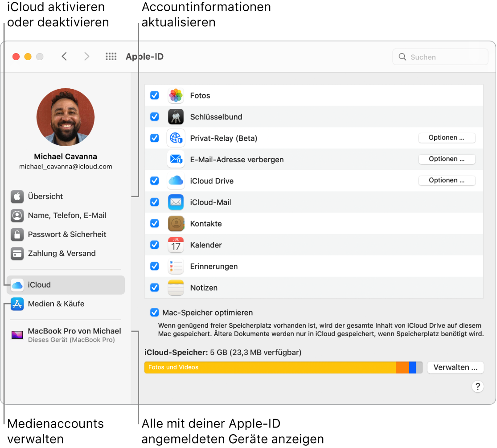Click the help question mark button
Image resolution: width=497 pixels, height=448 pixels.
477,386
